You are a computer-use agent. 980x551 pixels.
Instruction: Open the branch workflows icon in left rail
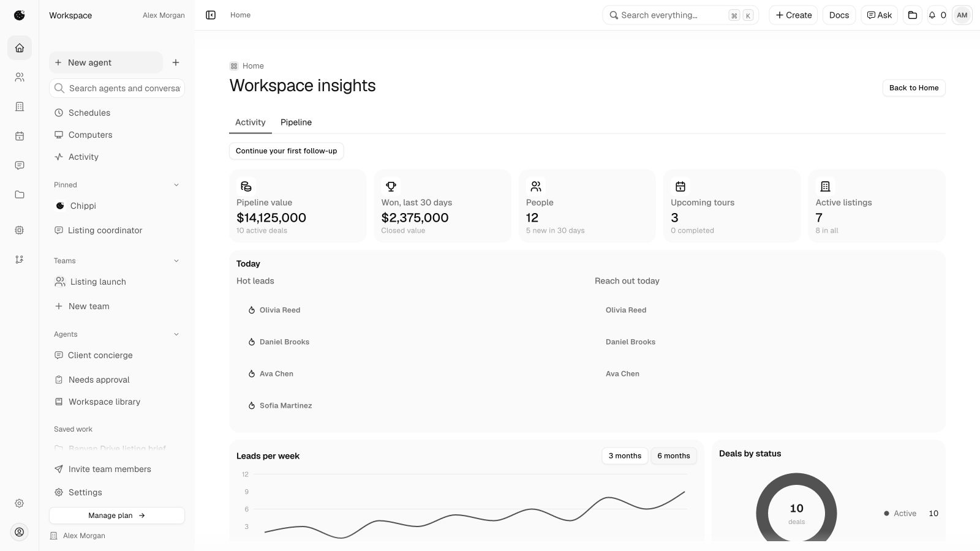pos(20,260)
